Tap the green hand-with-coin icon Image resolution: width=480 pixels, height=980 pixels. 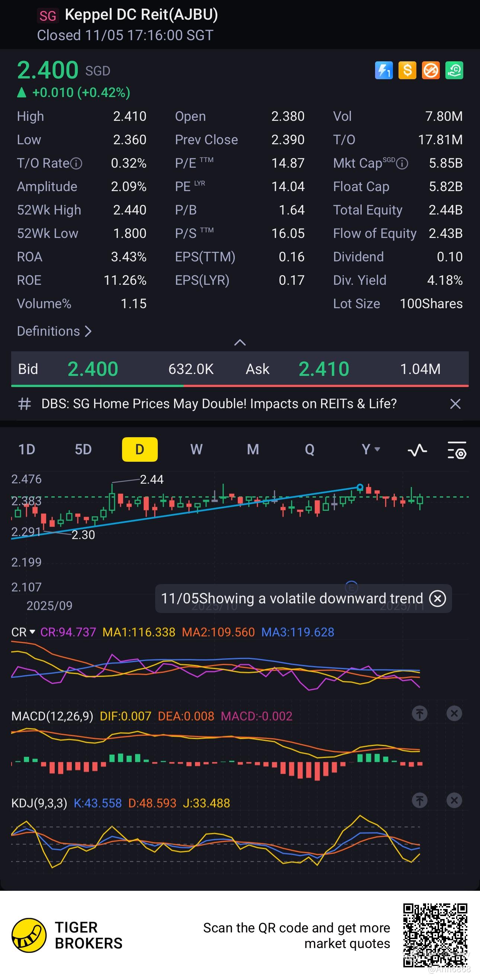click(x=454, y=70)
